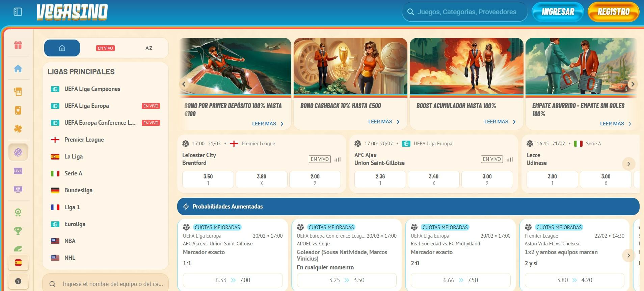Viewport: 644px width, 291px height.
Task: Bet 3.80 draw in Leicester vs Brentford
Action: tap(262, 179)
